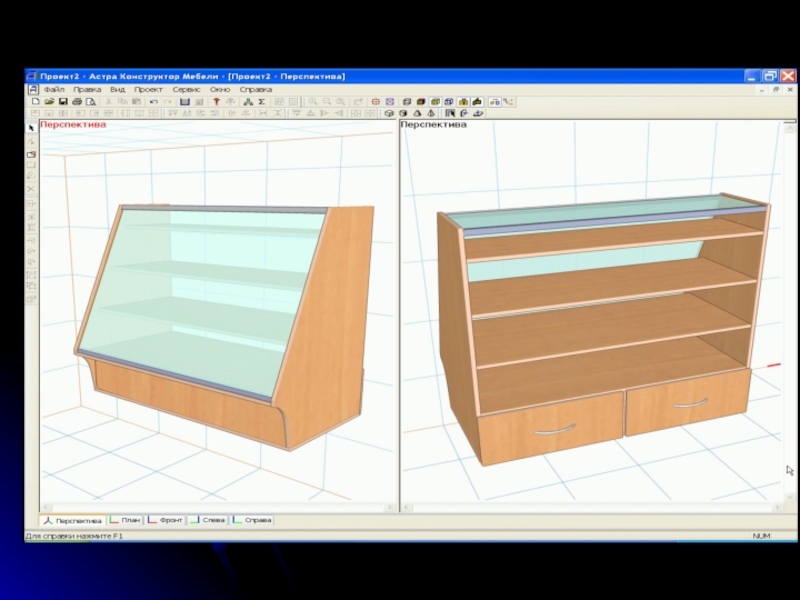Image resolution: width=800 pixels, height=600 pixels.
Task: Click the Open folder icon
Action: click(48, 102)
